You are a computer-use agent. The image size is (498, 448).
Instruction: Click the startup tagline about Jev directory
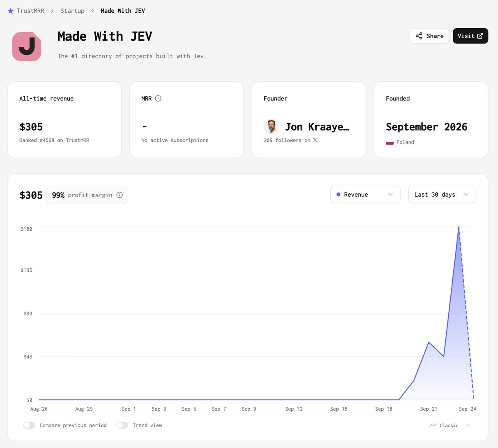[x=132, y=56]
